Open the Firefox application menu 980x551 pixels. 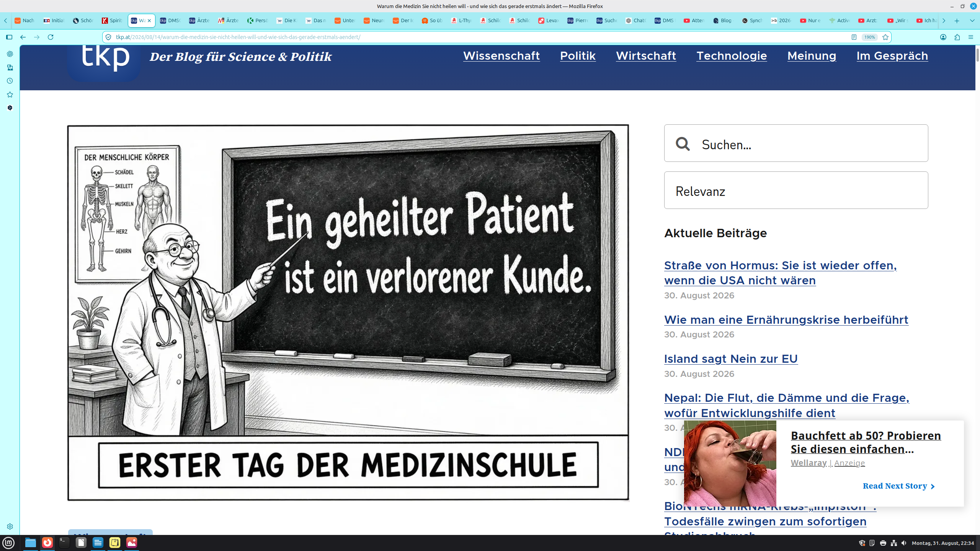coord(970,37)
